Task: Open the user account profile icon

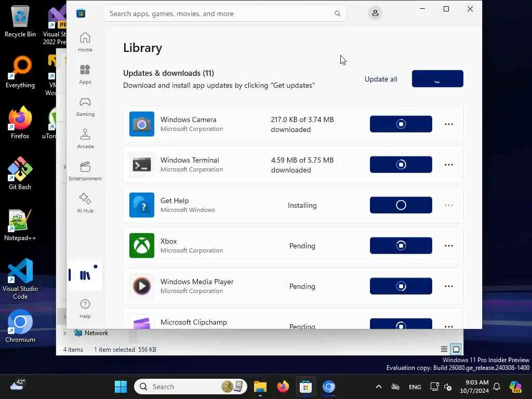Action: coord(375,13)
